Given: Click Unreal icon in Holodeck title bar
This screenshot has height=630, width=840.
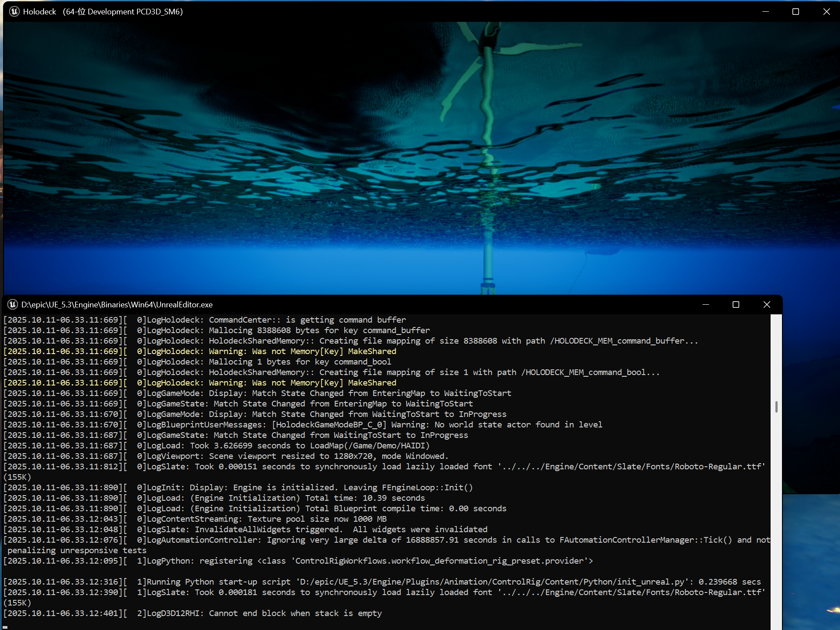Looking at the screenshot, I should pyautogui.click(x=14, y=11).
